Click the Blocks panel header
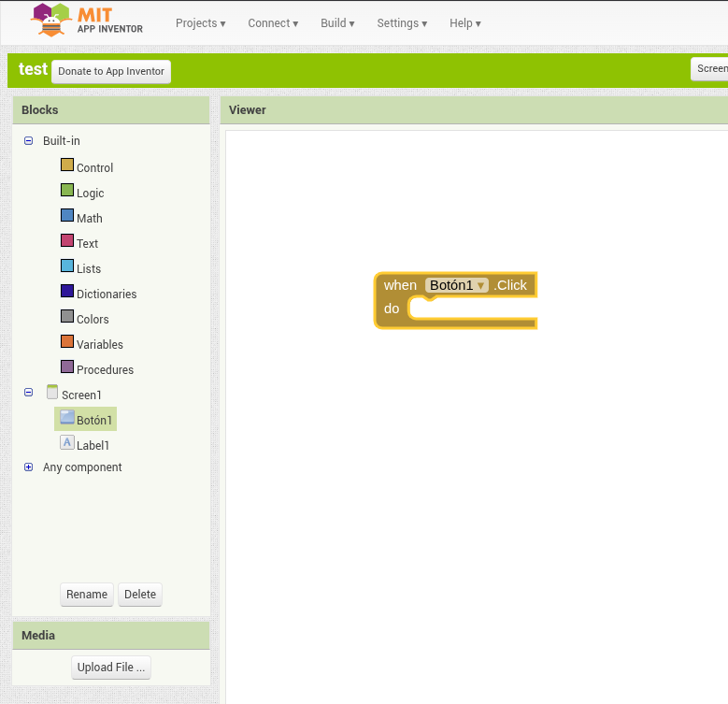Viewport: 728px width, 704px height. point(111,110)
